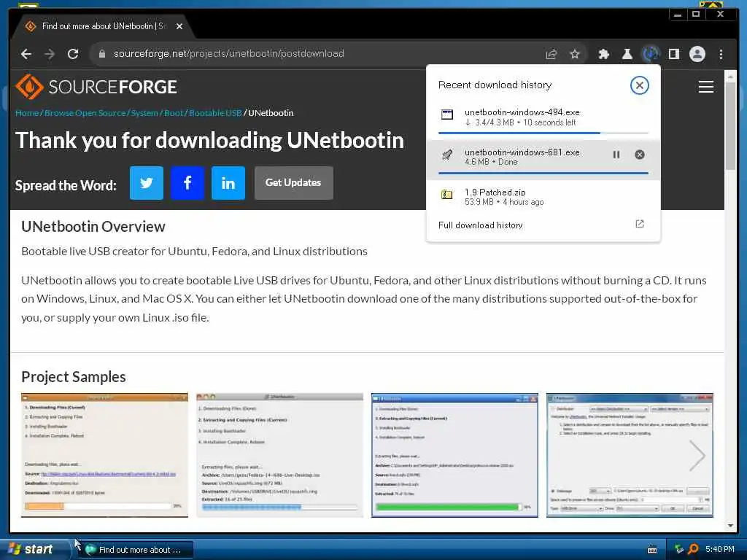The height and width of the screenshot is (560, 747).
Task: Click the unetbootin-windows-494.exe file icon
Action: (447, 114)
